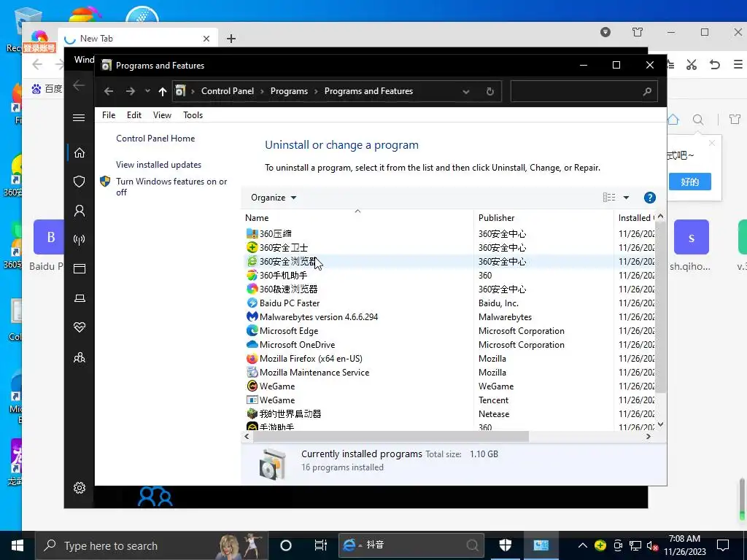Open Cortana circle on taskbar

pos(286,545)
